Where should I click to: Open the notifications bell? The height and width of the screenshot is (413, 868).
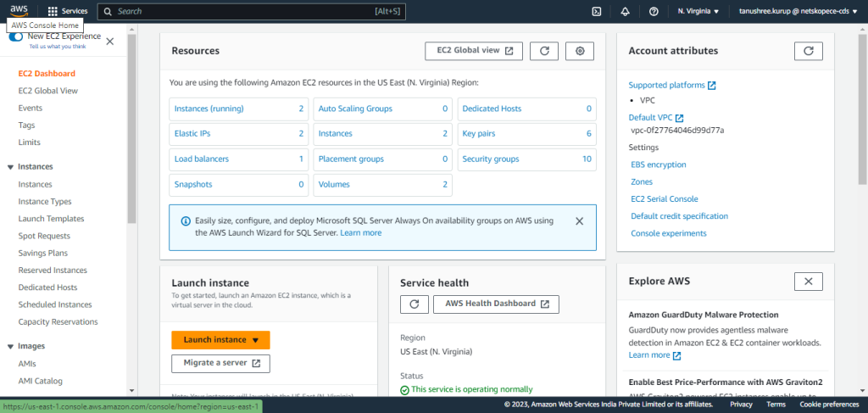(x=626, y=11)
